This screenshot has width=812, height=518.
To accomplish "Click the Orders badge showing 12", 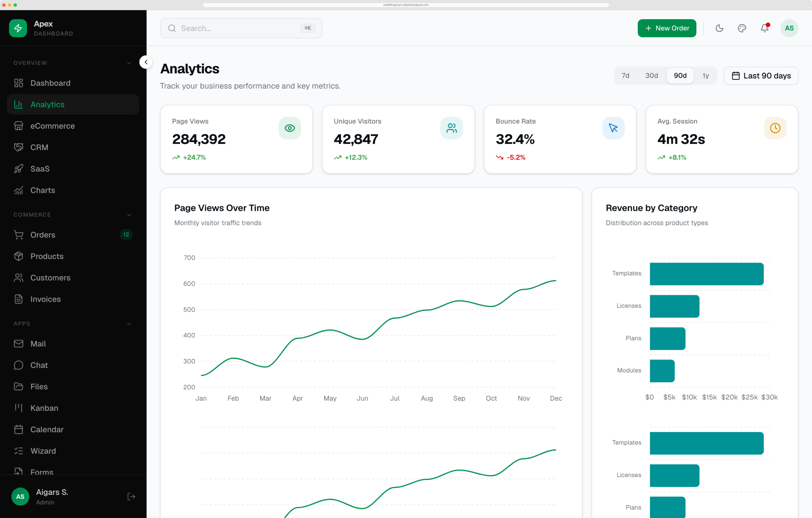I will coord(126,235).
